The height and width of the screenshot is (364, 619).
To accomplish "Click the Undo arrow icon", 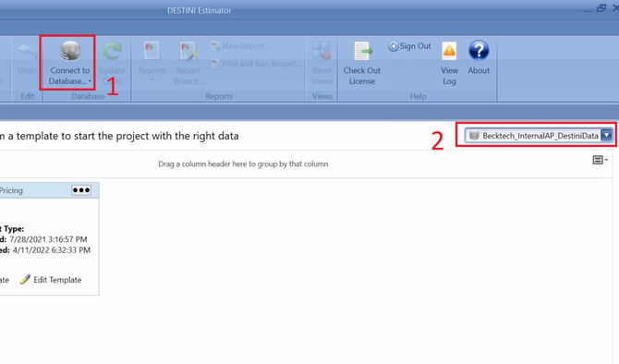I will coord(27,51).
